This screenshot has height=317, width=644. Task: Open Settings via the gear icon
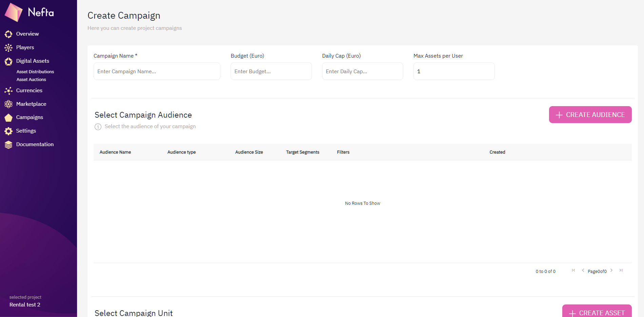8,131
